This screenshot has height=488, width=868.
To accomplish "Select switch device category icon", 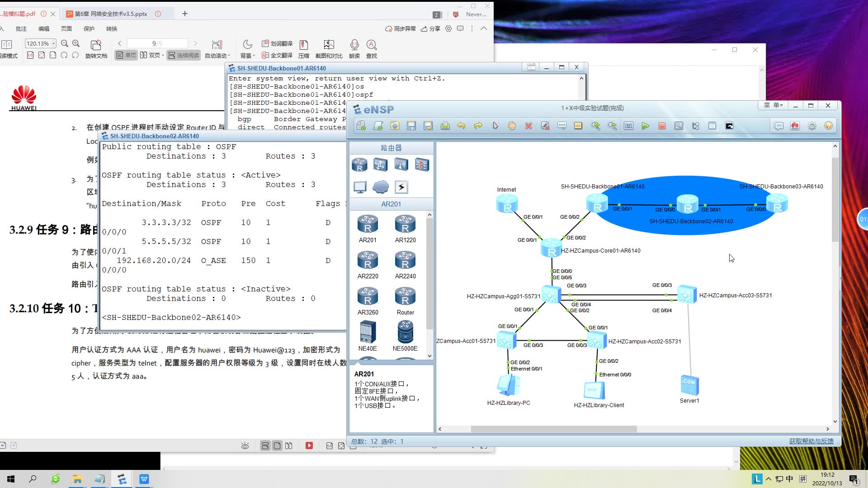I will pyautogui.click(x=380, y=165).
